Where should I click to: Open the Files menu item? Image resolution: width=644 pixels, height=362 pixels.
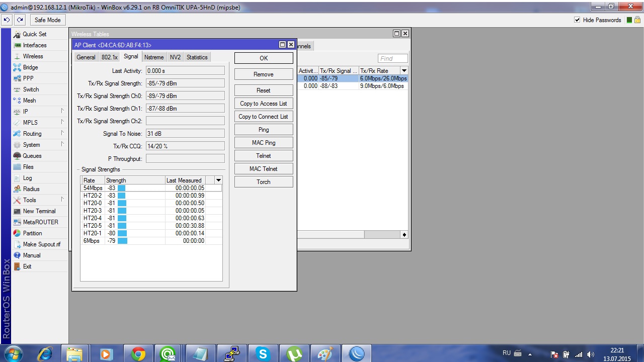point(28,167)
